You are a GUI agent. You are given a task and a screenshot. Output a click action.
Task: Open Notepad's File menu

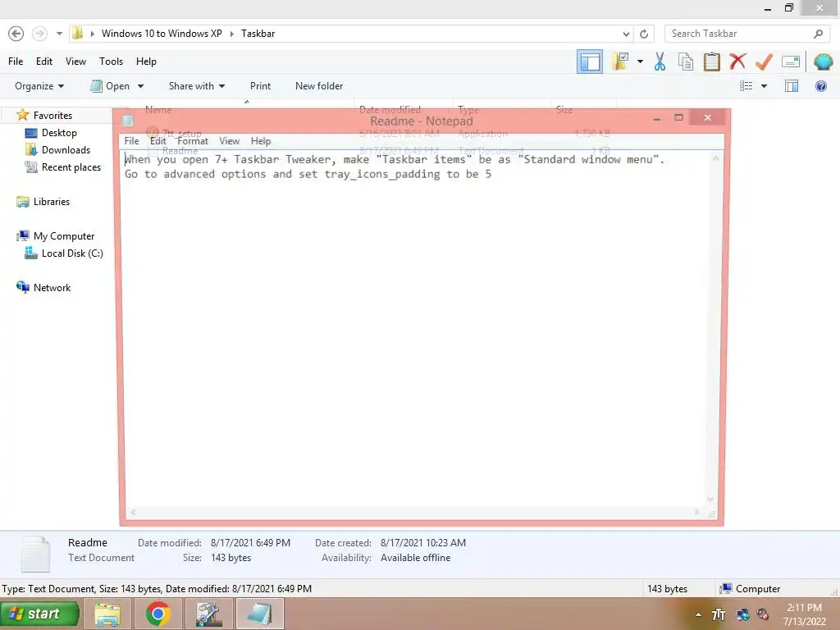[x=131, y=141]
